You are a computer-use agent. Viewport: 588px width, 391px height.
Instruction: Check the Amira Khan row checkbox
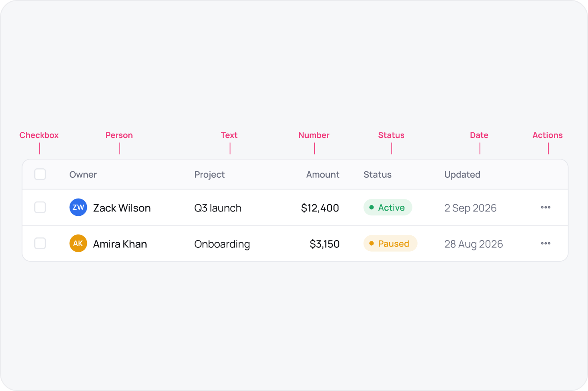(40, 244)
